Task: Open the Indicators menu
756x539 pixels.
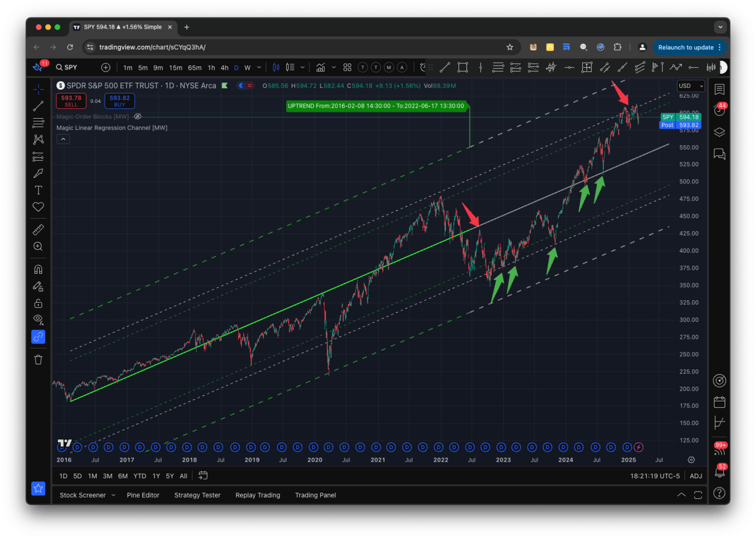Action: 321,67
